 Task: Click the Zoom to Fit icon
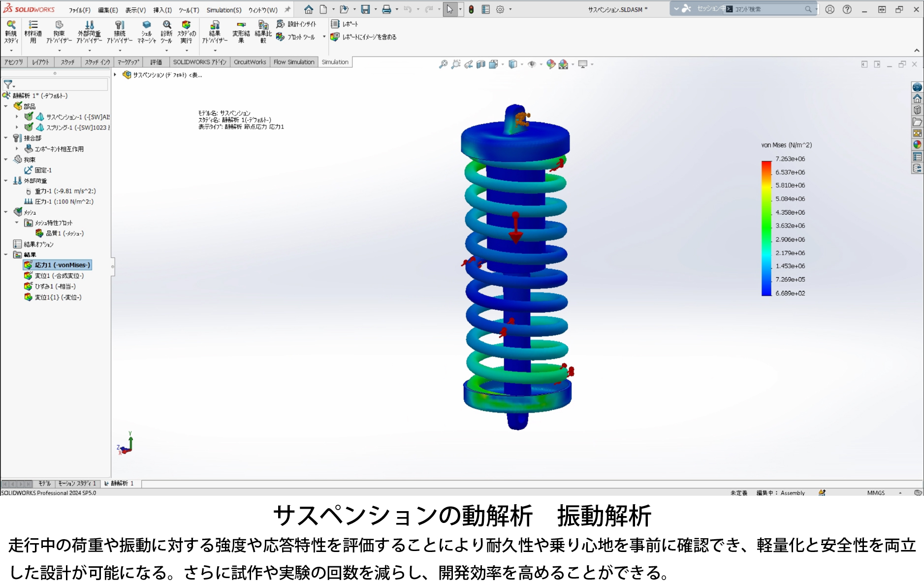444,64
